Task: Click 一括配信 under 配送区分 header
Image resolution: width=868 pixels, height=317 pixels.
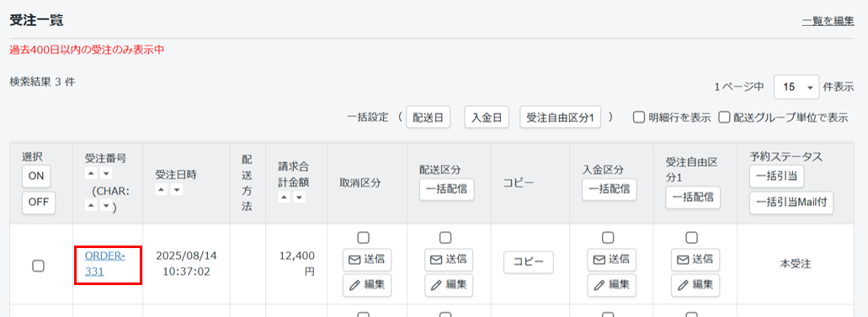Action: point(446,189)
